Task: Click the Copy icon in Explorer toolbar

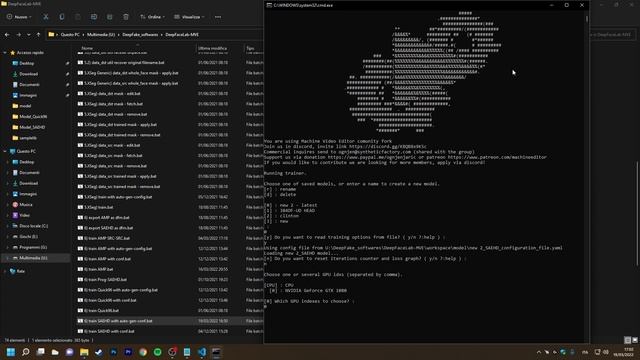Action: coord(62,17)
